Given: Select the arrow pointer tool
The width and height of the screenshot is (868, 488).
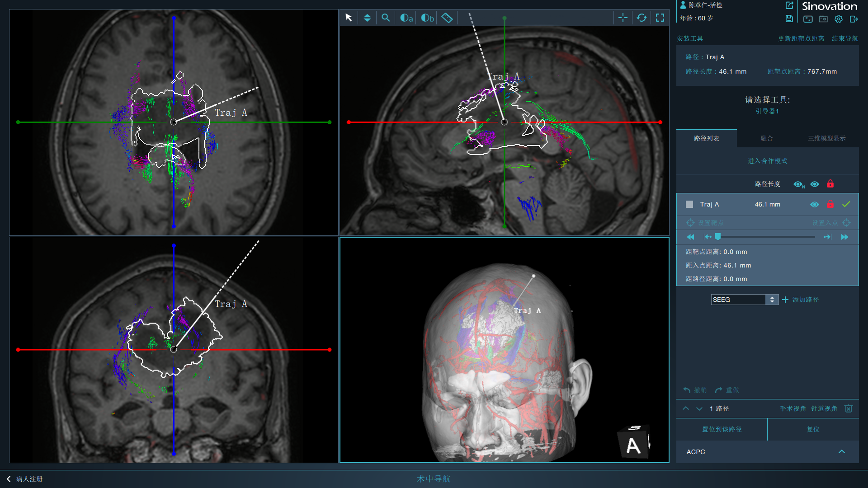Looking at the screenshot, I should pos(349,18).
